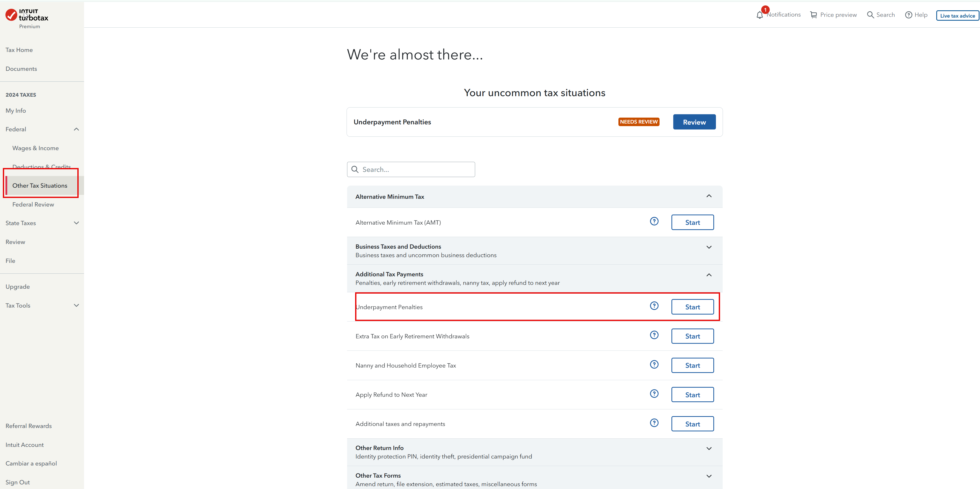Click help icon for Alternative Minimum Tax (AMT)
This screenshot has height=489, width=980.
pyautogui.click(x=654, y=221)
